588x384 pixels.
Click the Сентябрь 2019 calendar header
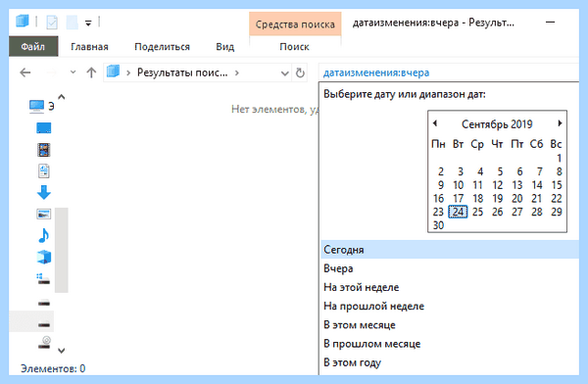497,124
